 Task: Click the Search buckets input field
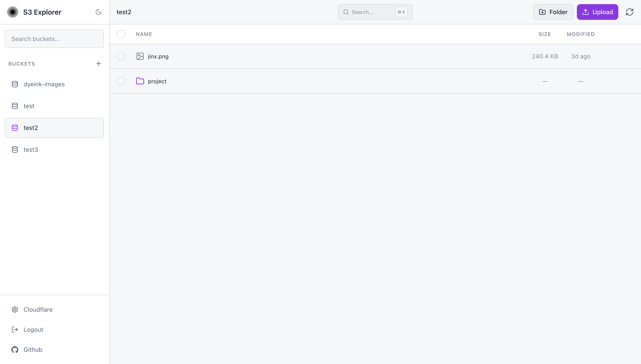[54, 39]
